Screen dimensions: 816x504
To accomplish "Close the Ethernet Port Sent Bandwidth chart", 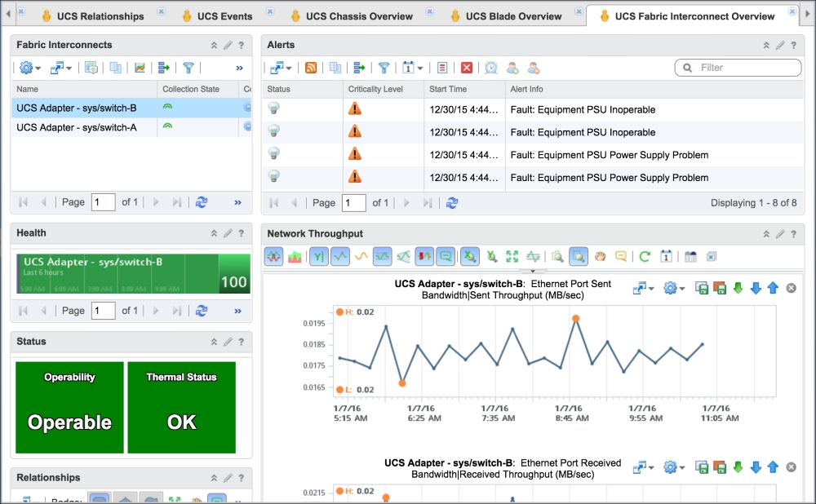I will coord(791,288).
